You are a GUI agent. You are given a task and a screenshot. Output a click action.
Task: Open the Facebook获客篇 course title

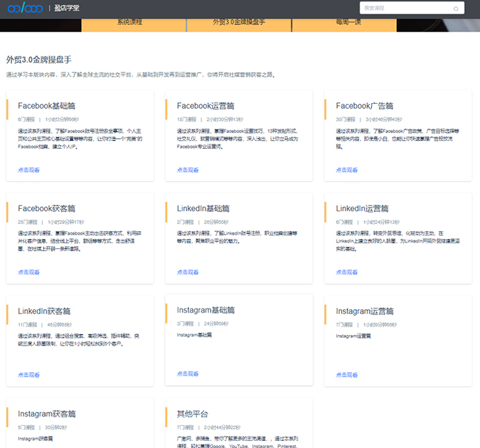pyautogui.click(x=47, y=208)
